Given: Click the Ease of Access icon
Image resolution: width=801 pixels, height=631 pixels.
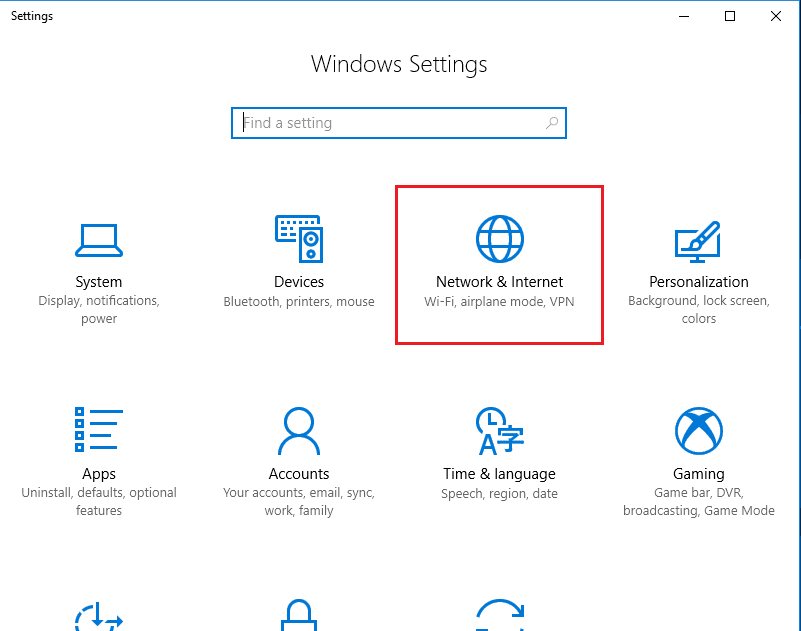Looking at the screenshot, I should (98, 615).
